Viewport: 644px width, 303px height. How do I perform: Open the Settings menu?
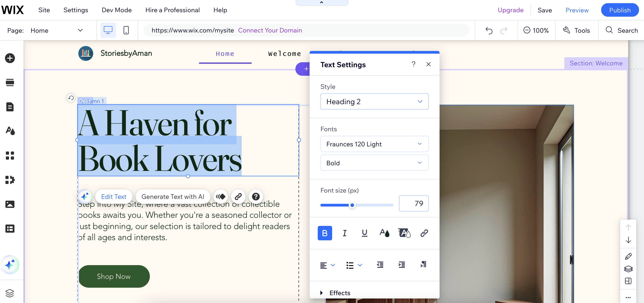click(x=76, y=10)
